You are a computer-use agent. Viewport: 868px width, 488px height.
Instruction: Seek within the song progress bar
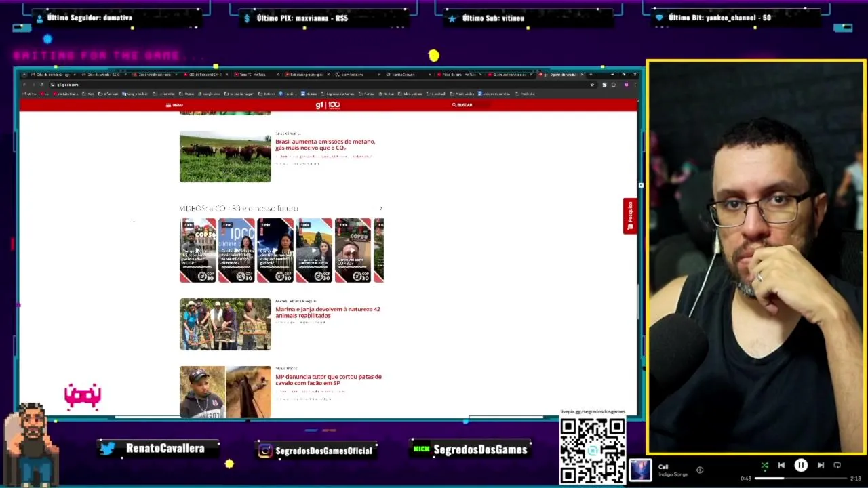[802, 479]
